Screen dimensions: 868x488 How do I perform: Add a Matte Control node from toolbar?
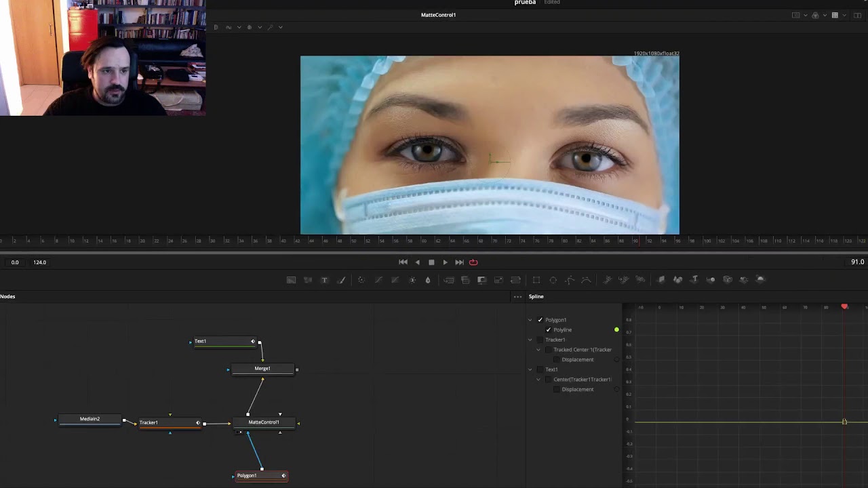[x=481, y=280]
